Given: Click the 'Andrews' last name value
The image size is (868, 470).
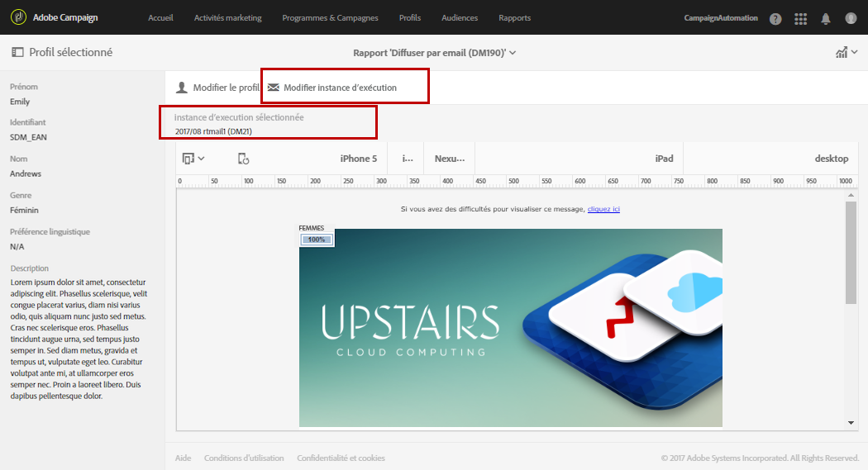Looking at the screenshot, I should 26,173.
